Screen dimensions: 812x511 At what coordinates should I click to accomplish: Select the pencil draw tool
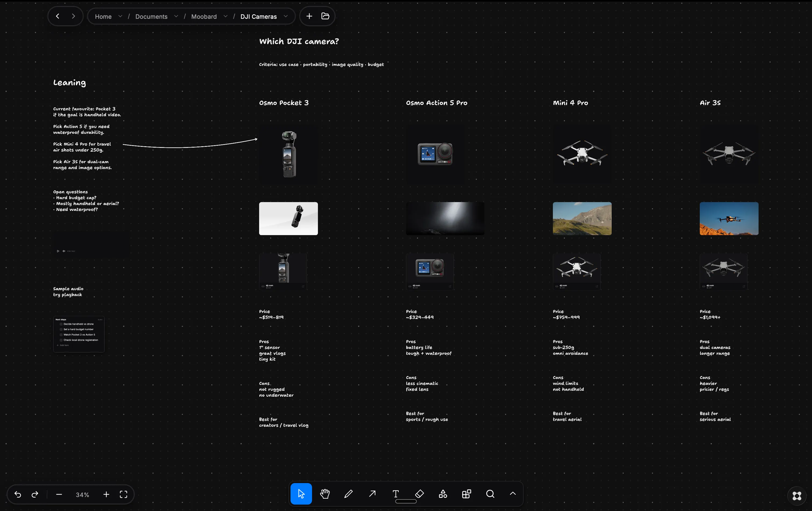pyautogui.click(x=348, y=494)
